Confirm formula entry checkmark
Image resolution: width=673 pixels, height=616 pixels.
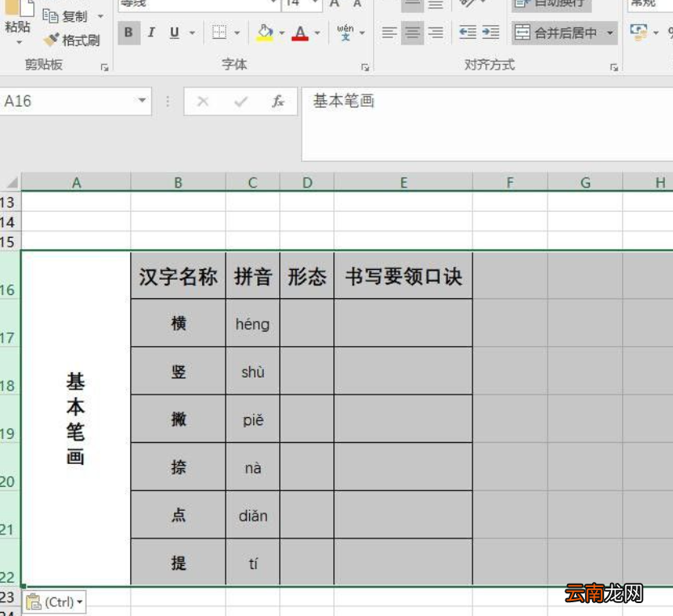pyautogui.click(x=241, y=101)
